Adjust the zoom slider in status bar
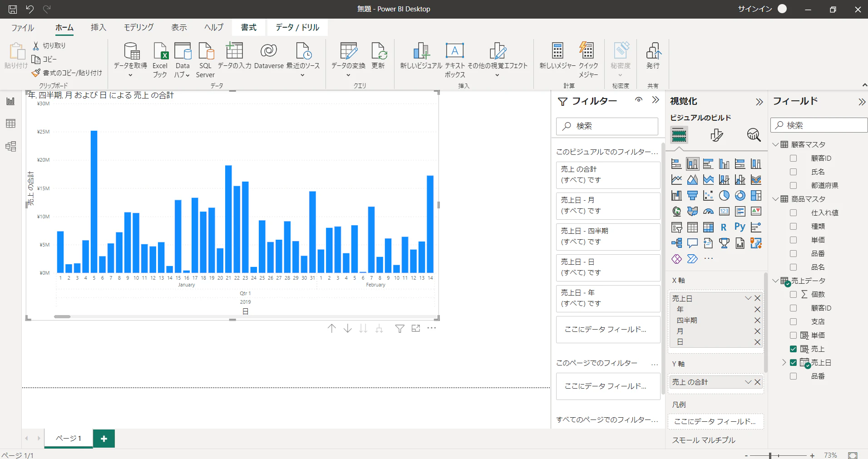The width and height of the screenshot is (868, 459). 770,455
